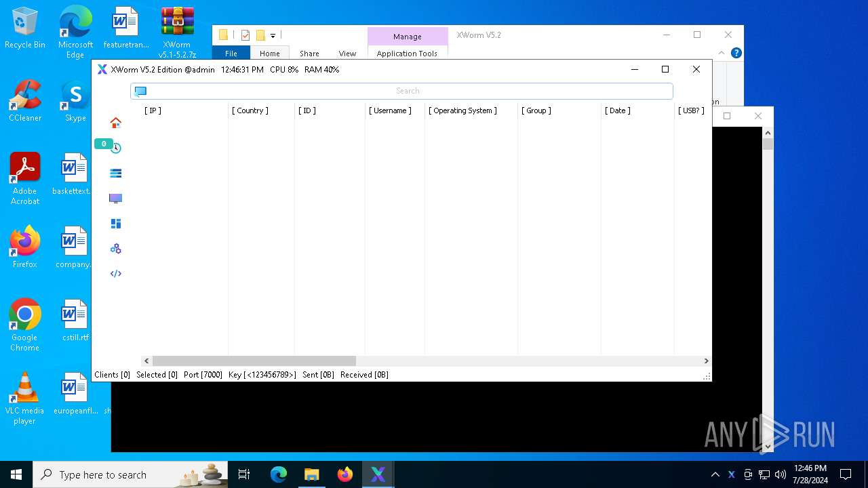Open Application Tools tab in Explorer
This screenshot has width=868, height=488.
[x=407, y=54]
